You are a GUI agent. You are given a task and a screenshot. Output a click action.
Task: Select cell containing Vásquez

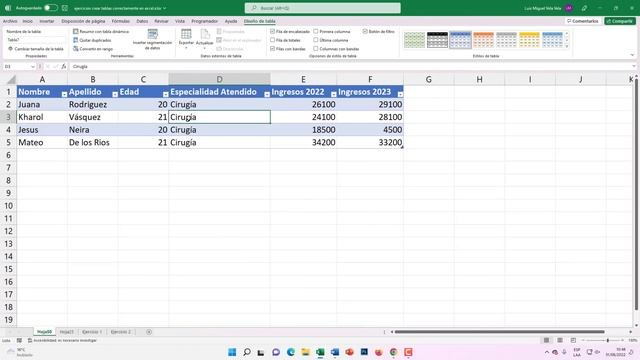(93, 117)
